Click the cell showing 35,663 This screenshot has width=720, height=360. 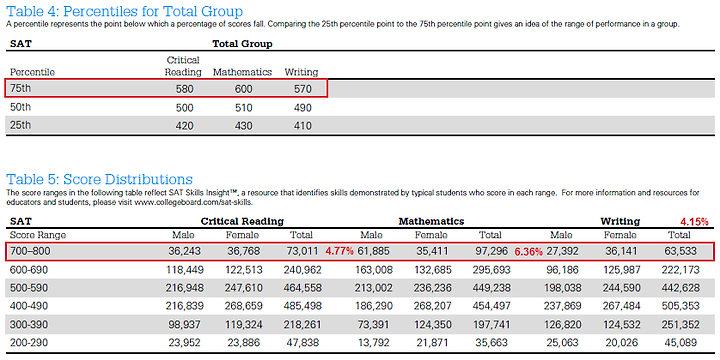pos(492,343)
